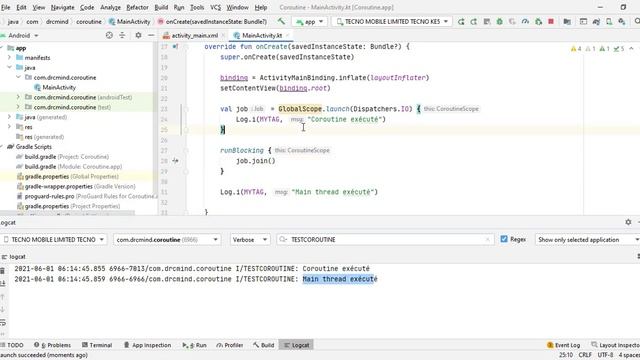Expand com.drcmind.coroutine (androidTest) package

pos(18,97)
